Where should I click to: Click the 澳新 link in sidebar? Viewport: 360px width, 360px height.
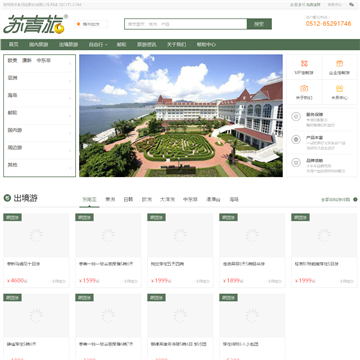[x=27, y=61]
